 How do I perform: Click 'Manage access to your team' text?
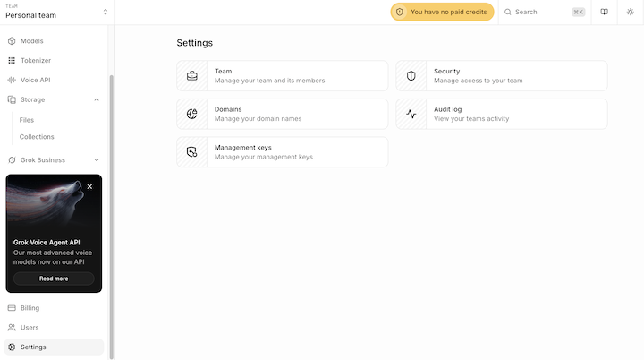(478, 81)
